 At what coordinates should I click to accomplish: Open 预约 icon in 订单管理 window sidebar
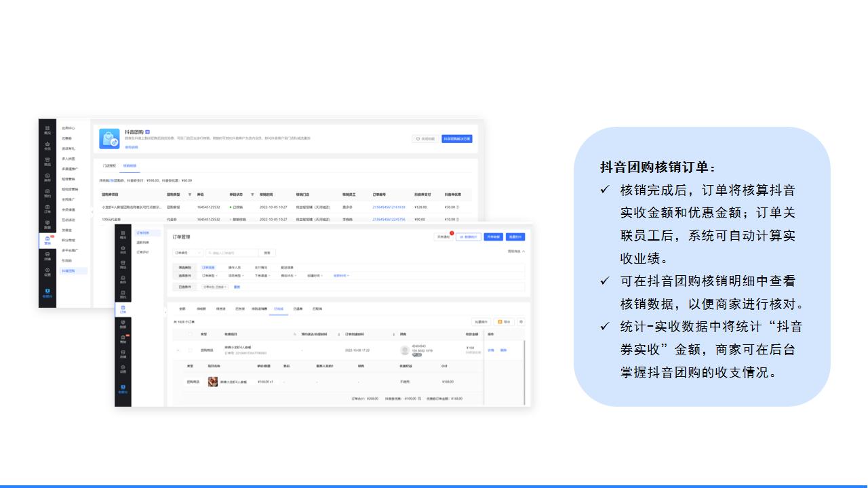pos(123,294)
